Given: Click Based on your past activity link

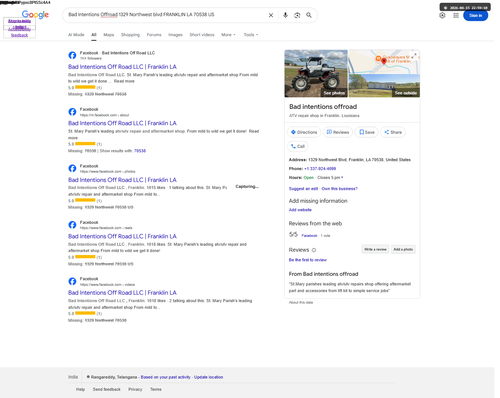Looking at the screenshot, I should tap(166, 377).
